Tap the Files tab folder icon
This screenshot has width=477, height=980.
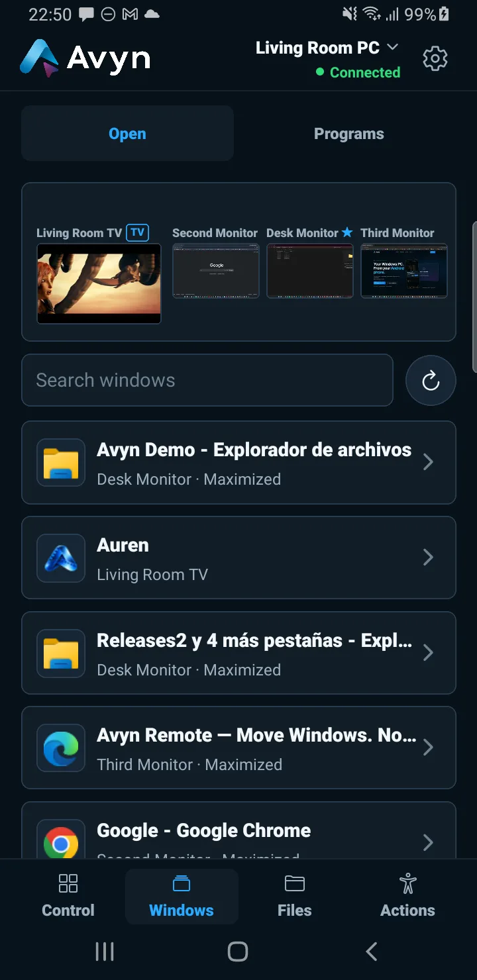tap(295, 883)
